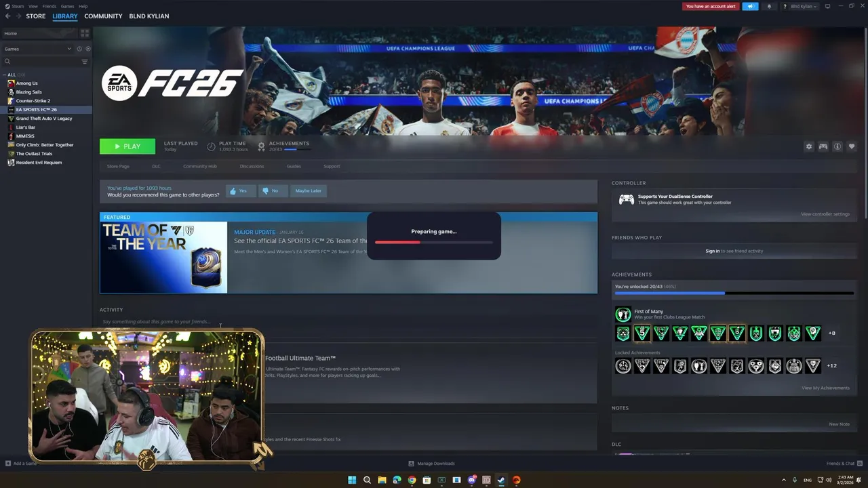This screenshot has width=868, height=488.
Task: Open the announcements megaphone button
Action: 750,6
